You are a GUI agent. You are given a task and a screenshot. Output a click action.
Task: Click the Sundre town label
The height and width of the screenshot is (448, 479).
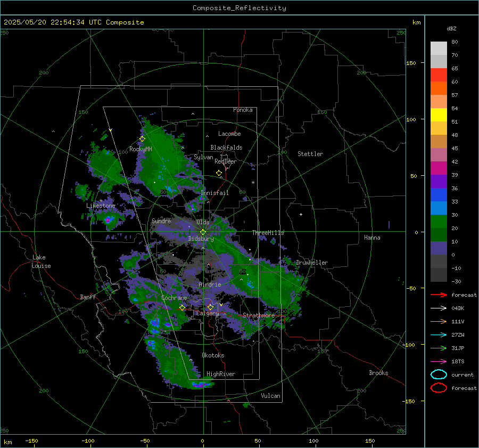(x=161, y=221)
